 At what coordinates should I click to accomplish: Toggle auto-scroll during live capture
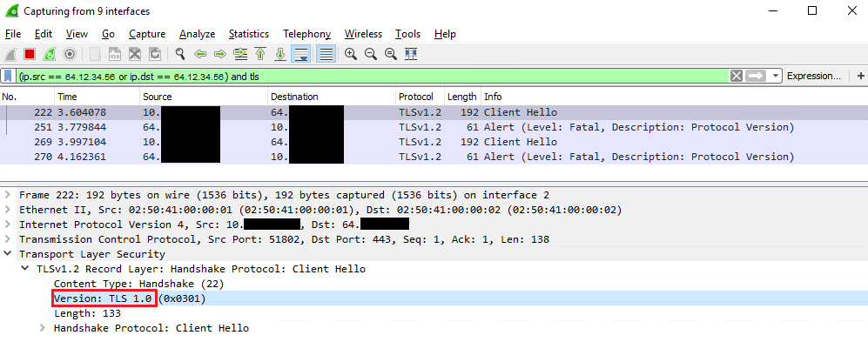(301, 54)
